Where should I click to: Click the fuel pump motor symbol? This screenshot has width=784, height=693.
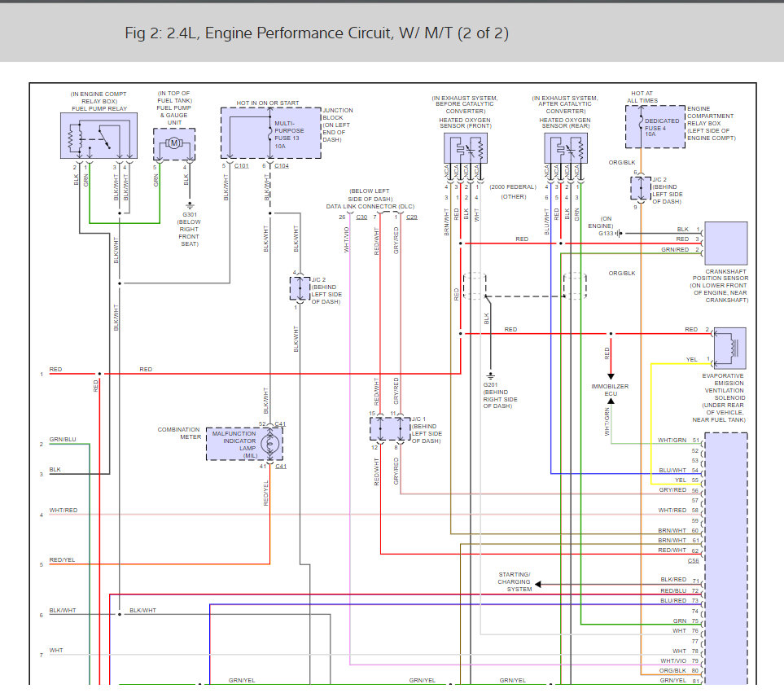[x=173, y=143]
